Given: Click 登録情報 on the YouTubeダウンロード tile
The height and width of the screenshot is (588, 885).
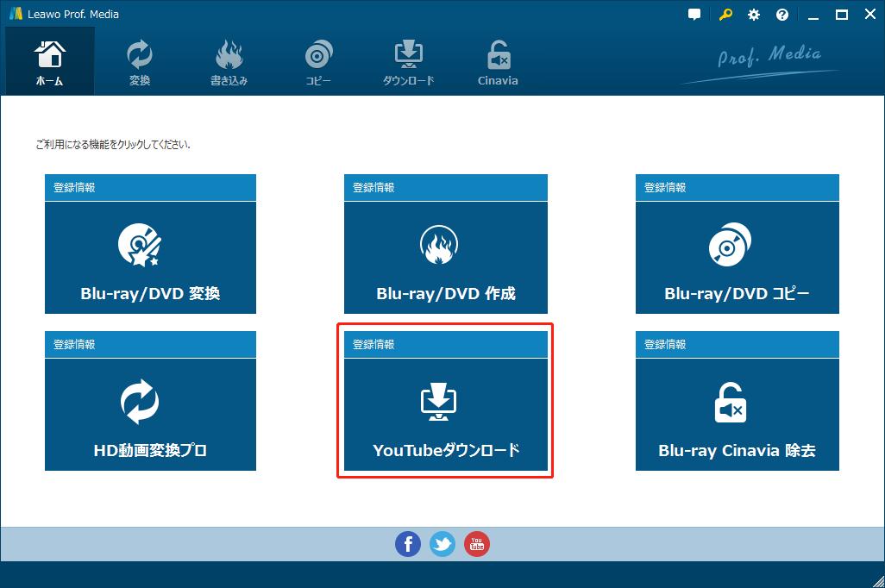Looking at the screenshot, I should (373, 344).
